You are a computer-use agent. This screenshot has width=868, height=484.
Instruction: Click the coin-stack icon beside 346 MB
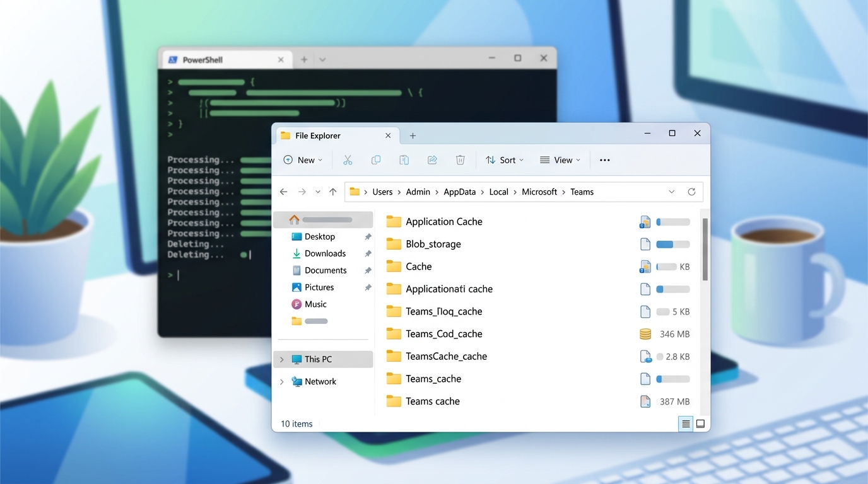(645, 334)
